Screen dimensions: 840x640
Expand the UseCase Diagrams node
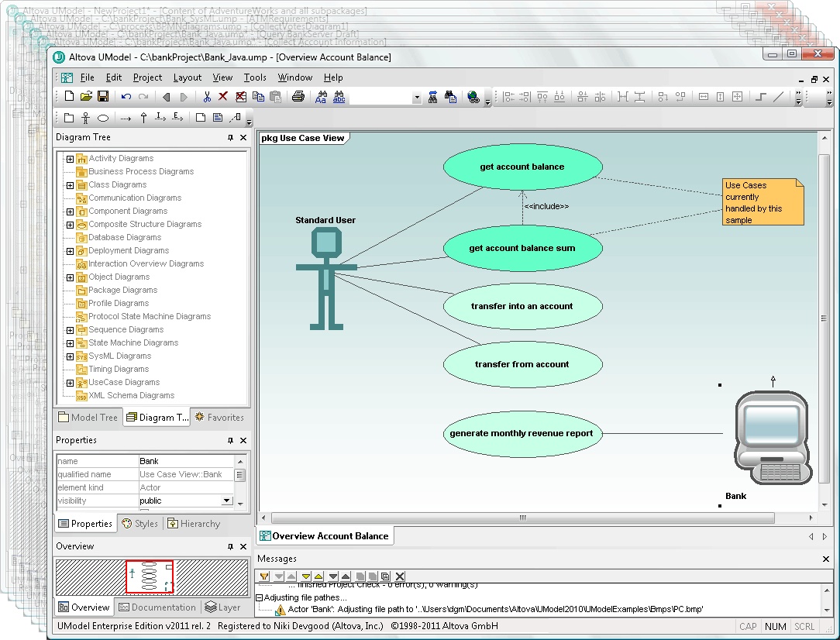(71, 382)
